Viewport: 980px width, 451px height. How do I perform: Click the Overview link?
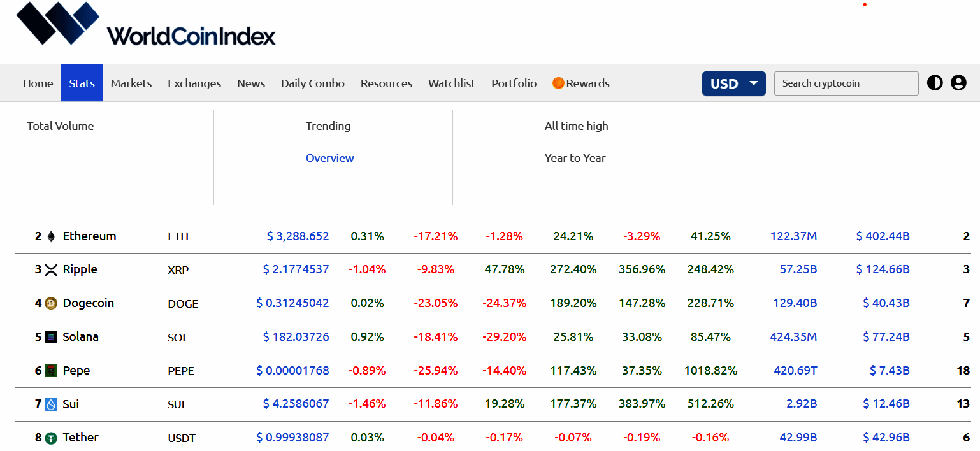pos(329,157)
